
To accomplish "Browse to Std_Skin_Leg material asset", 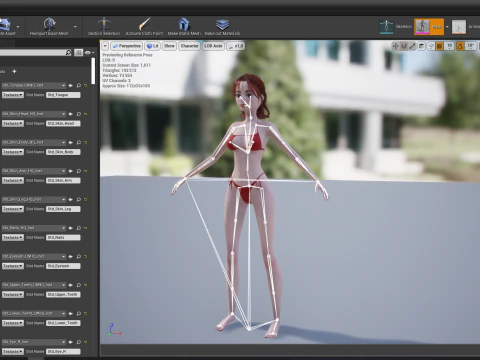I will pos(79,199).
